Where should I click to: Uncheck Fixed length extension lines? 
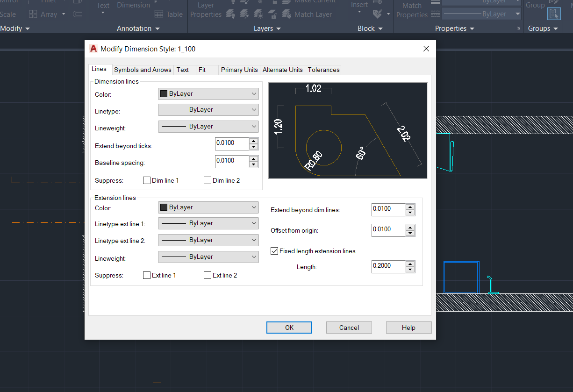(x=274, y=251)
